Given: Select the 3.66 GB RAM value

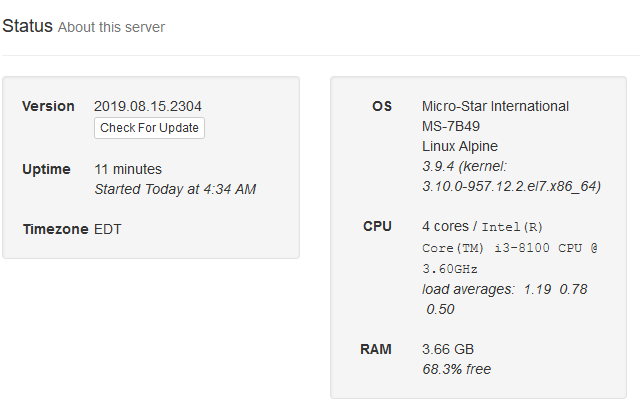Looking at the screenshot, I should click(x=448, y=349).
